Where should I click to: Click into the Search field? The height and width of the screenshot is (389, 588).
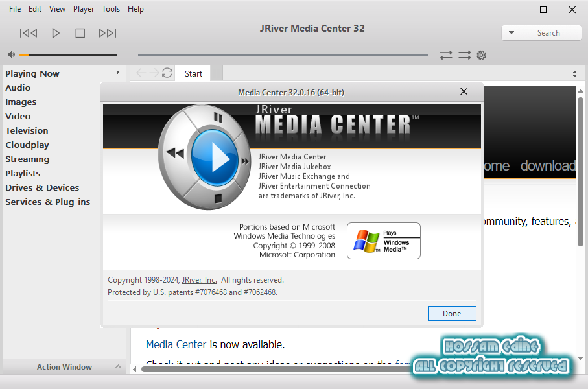pyautogui.click(x=548, y=32)
